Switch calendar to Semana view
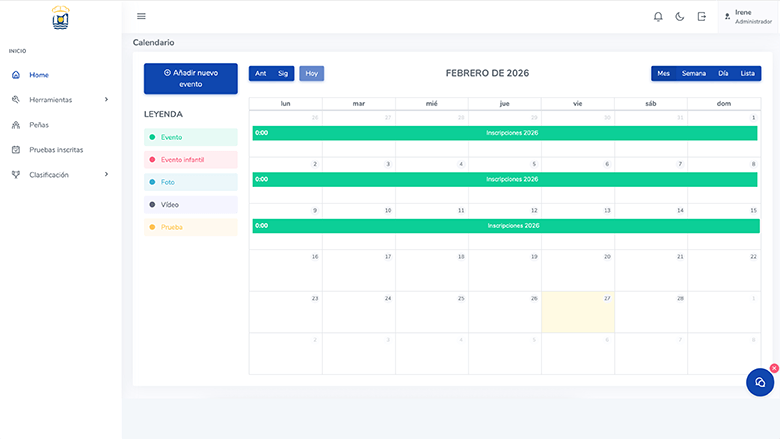The height and width of the screenshot is (439, 780). pos(693,73)
